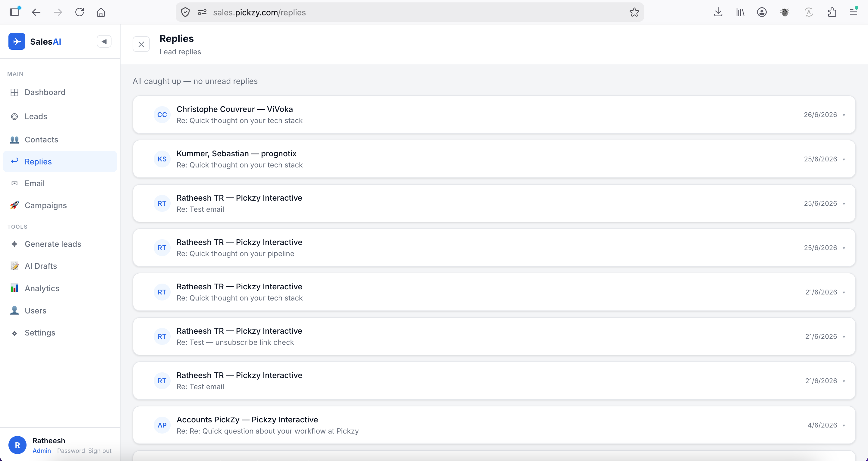This screenshot has width=868, height=461.
Task: Collapse the sidebar with the arrow button
Action: click(x=104, y=41)
